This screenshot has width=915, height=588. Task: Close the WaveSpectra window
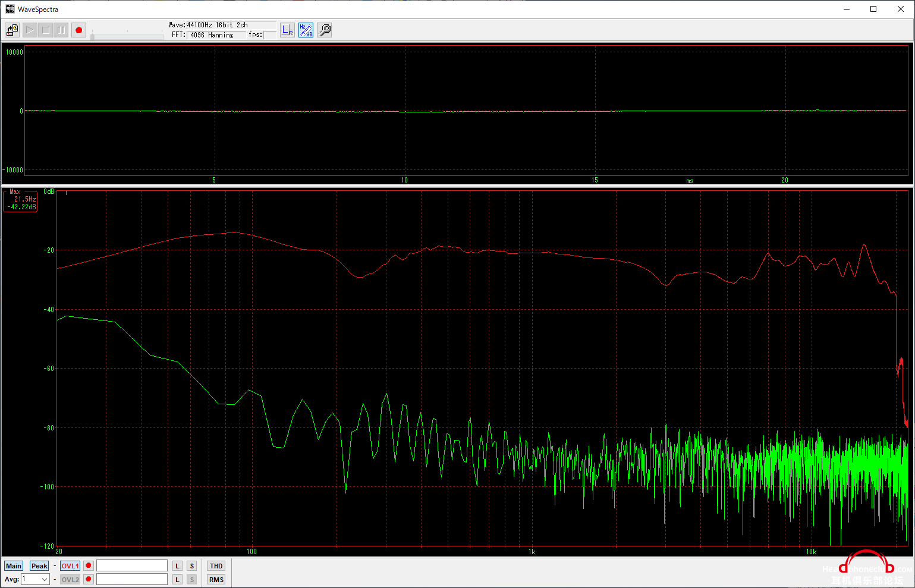(x=901, y=9)
